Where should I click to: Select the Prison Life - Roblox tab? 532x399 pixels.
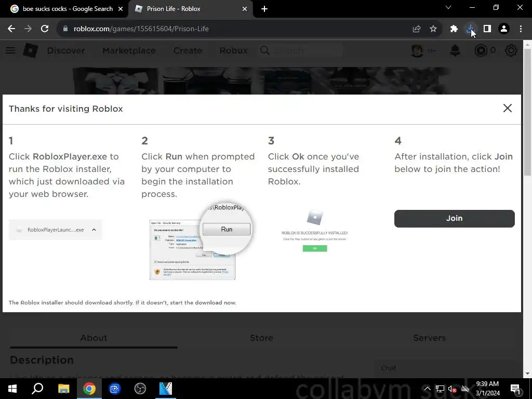[x=191, y=9]
